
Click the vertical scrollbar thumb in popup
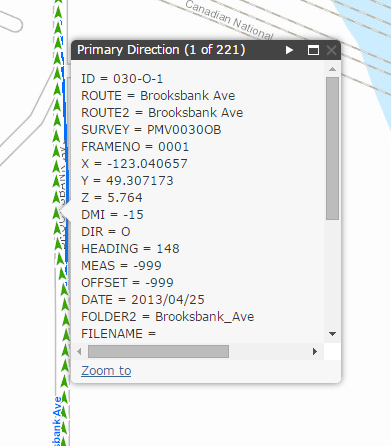(332, 148)
